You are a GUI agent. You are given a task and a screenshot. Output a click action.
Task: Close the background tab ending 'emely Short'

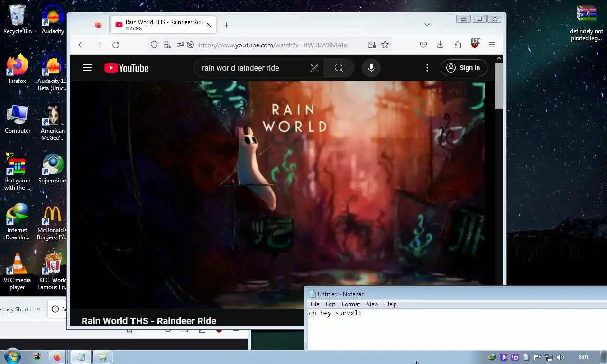coord(38,309)
